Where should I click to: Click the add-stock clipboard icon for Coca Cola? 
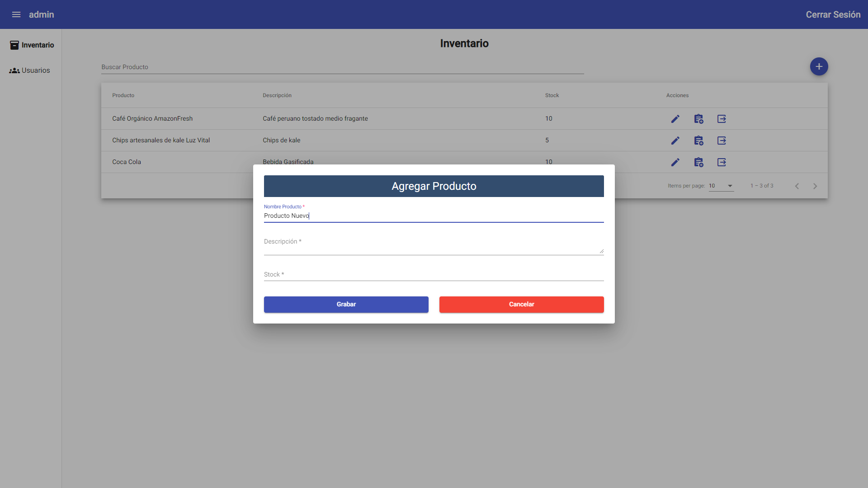(698, 162)
